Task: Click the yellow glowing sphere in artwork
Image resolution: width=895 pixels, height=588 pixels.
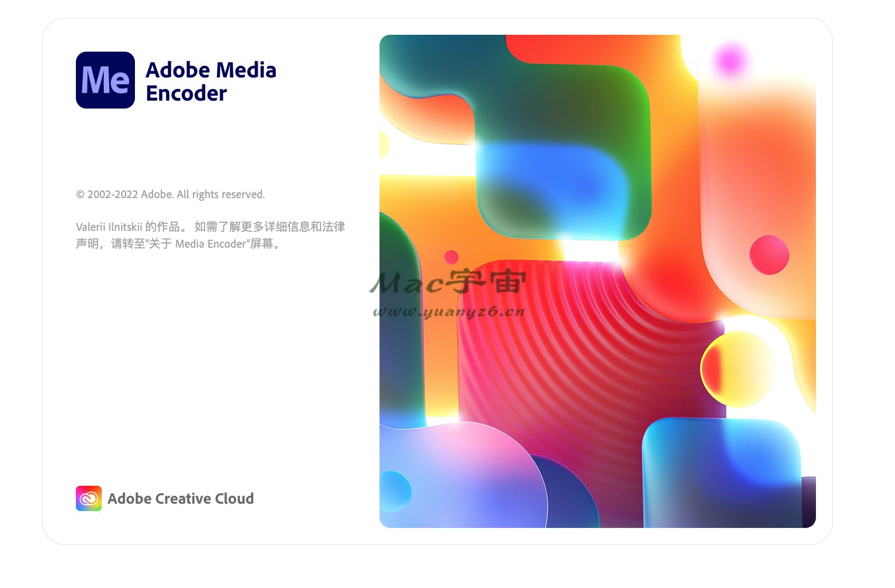Action: tap(738, 369)
